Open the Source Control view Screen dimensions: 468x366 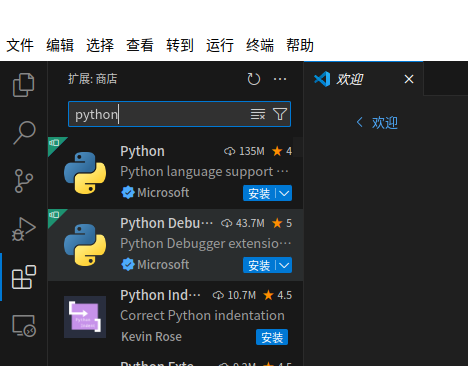(24, 181)
